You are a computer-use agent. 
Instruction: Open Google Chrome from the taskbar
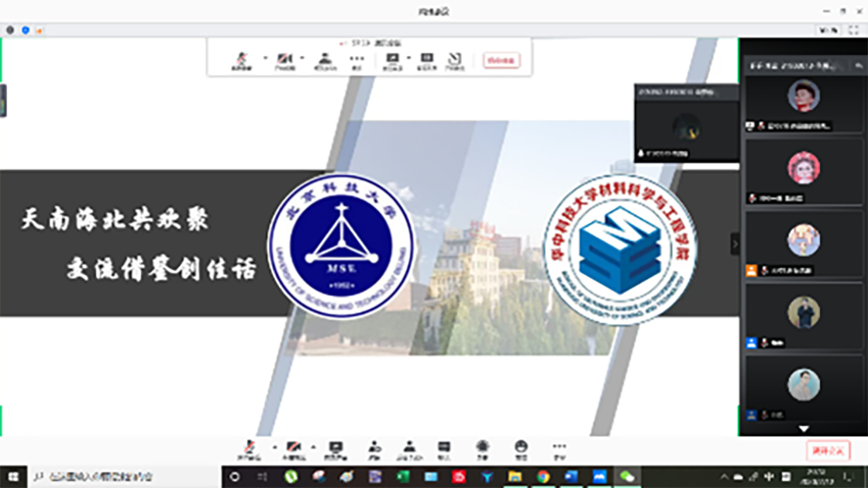(543, 476)
